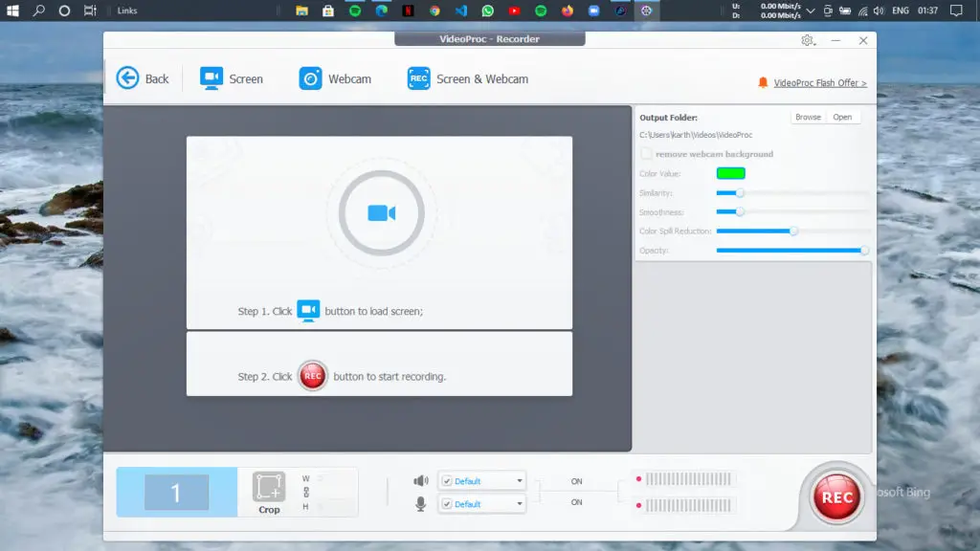Click the system speaker audio icon
This screenshot has width=980, height=551.
click(421, 480)
